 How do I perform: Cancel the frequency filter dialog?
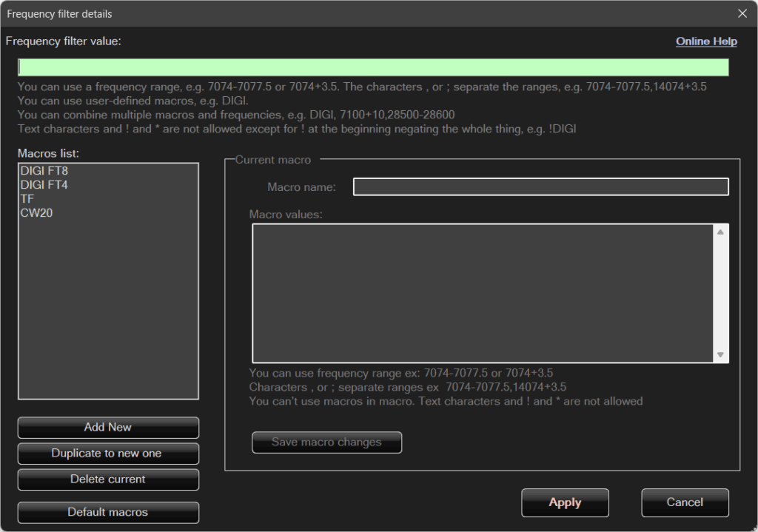click(x=685, y=502)
